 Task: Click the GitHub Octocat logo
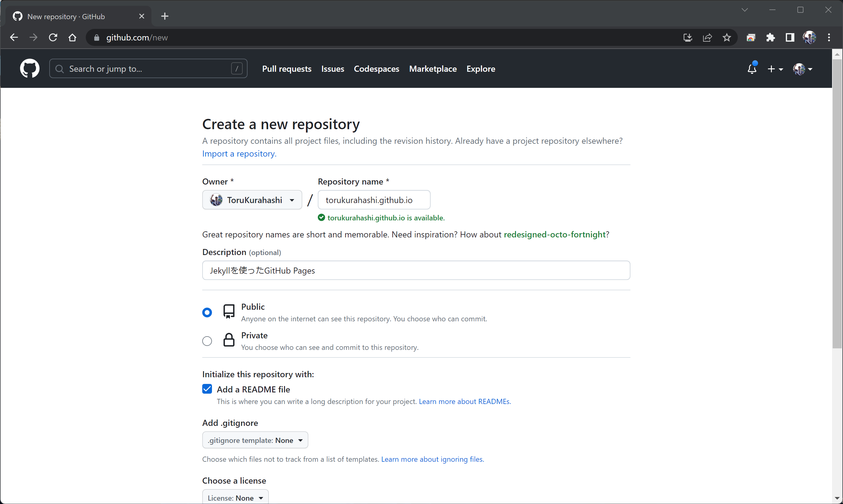29,69
